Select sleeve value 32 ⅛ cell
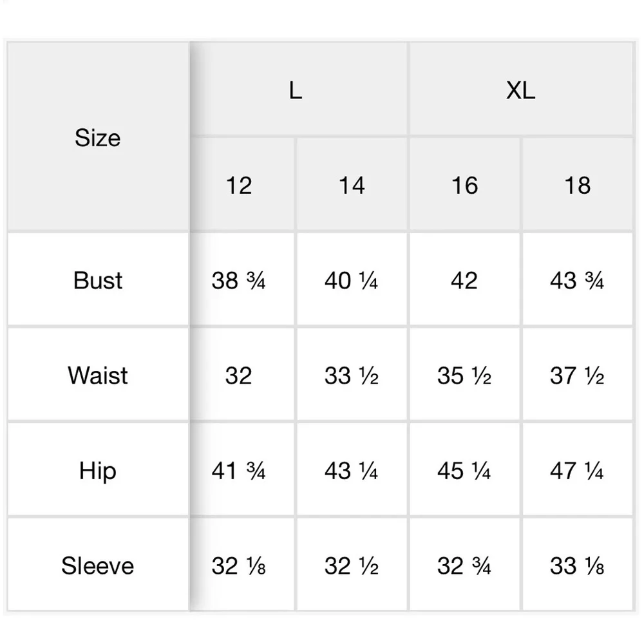Viewport: 644px width, 644px height. click(242, 564)
